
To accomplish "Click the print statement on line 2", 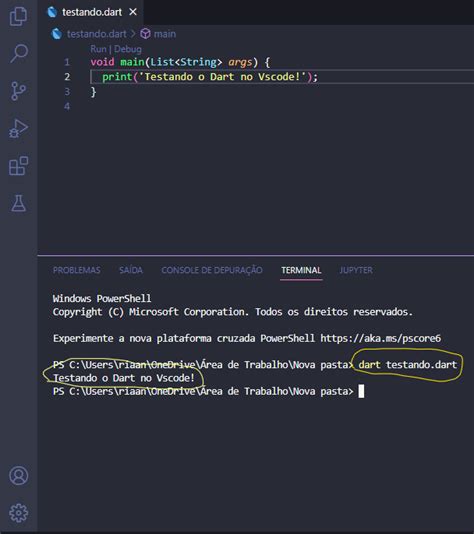I will pyautogui.click(x=210, y=77).
